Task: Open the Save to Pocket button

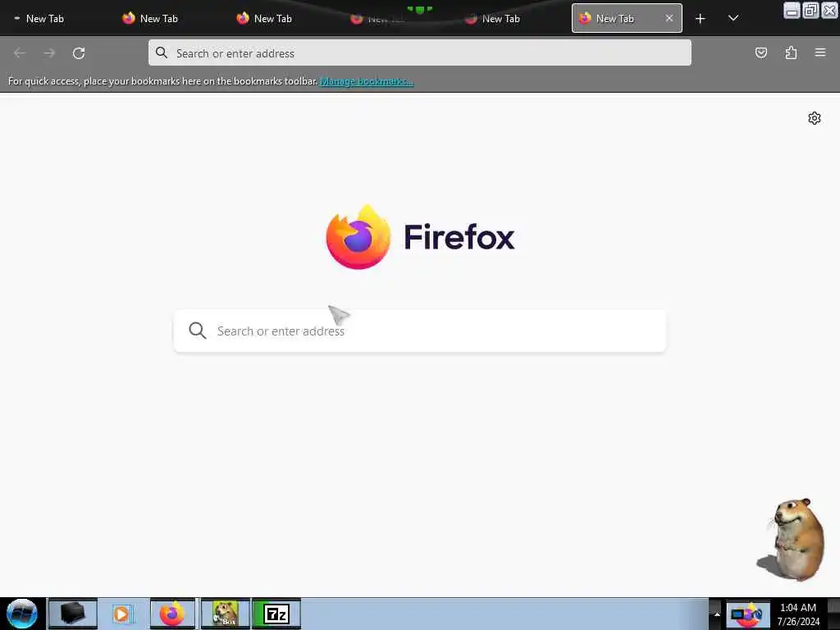Action: click(760, 52)
